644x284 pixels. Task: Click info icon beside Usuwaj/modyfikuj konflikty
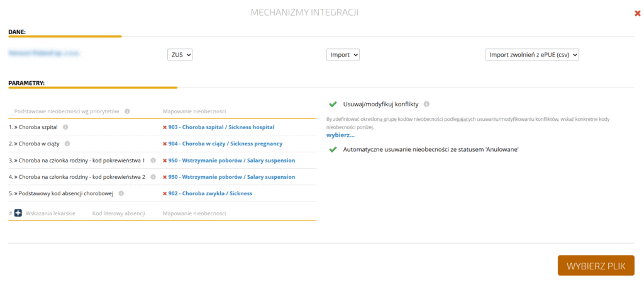pyautogui.click(x=426, y=104)
